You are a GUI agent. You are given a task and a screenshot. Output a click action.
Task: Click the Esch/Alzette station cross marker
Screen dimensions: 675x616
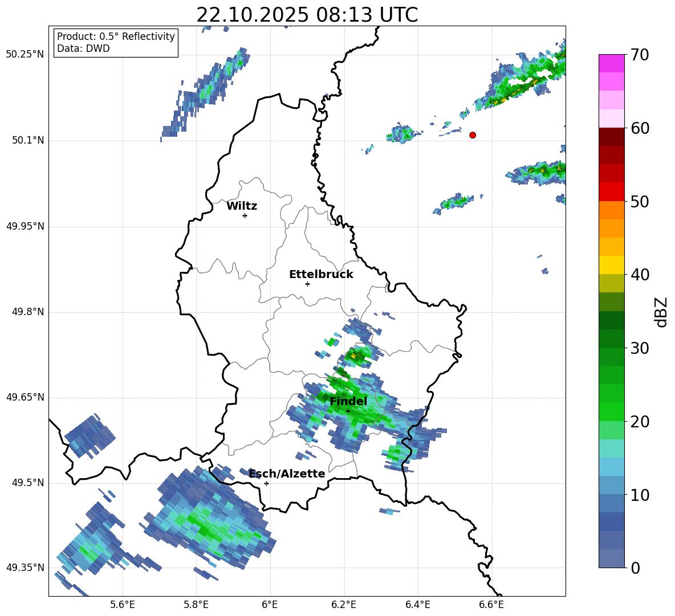click(266, 483)
